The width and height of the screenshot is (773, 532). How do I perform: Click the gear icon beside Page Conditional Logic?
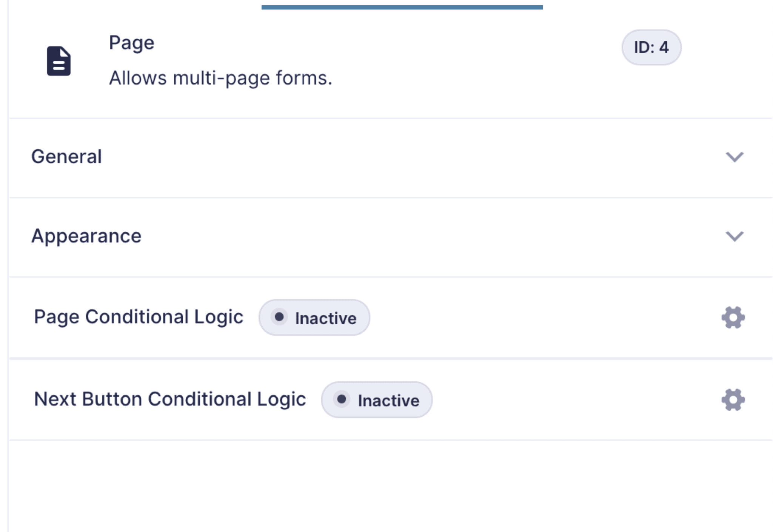coord(733,318)
